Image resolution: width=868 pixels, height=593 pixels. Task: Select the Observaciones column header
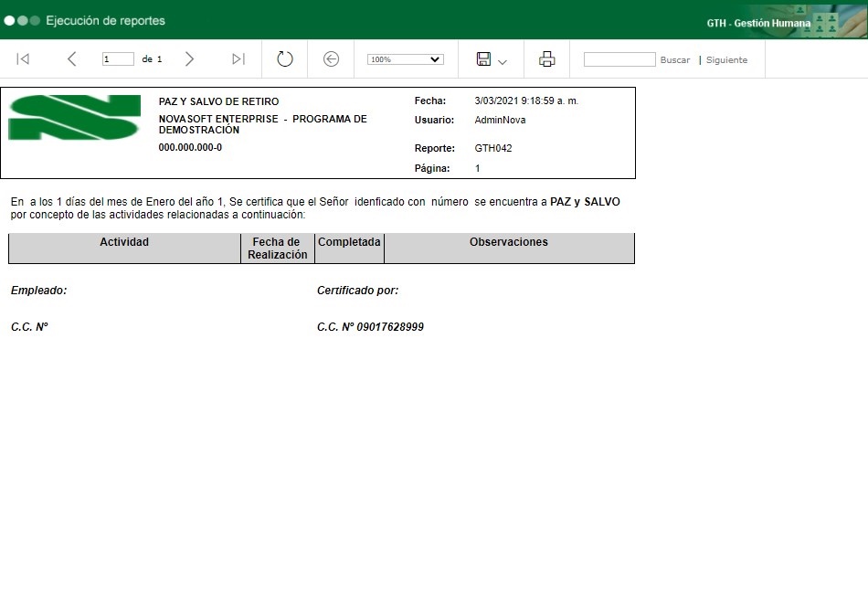coord(508,242)
